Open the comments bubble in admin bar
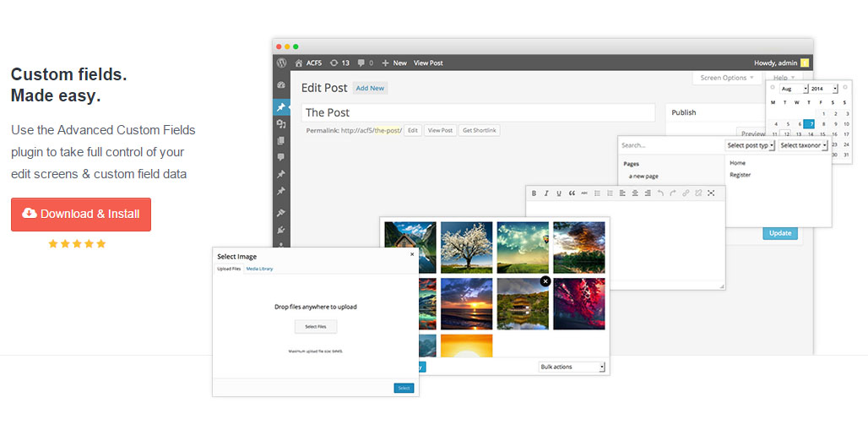The image size is (868, 441). pyautogui.click(x=366, y=63)
